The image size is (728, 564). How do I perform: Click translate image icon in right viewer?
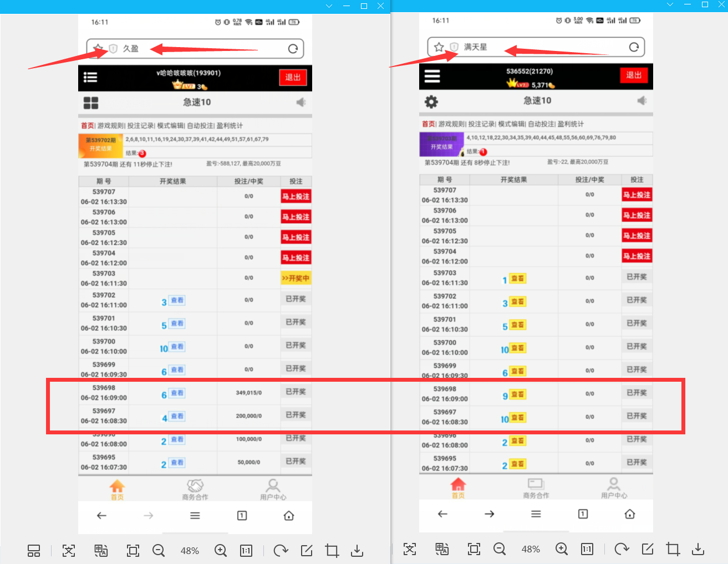pyautogui.click(x=442, y=549)
